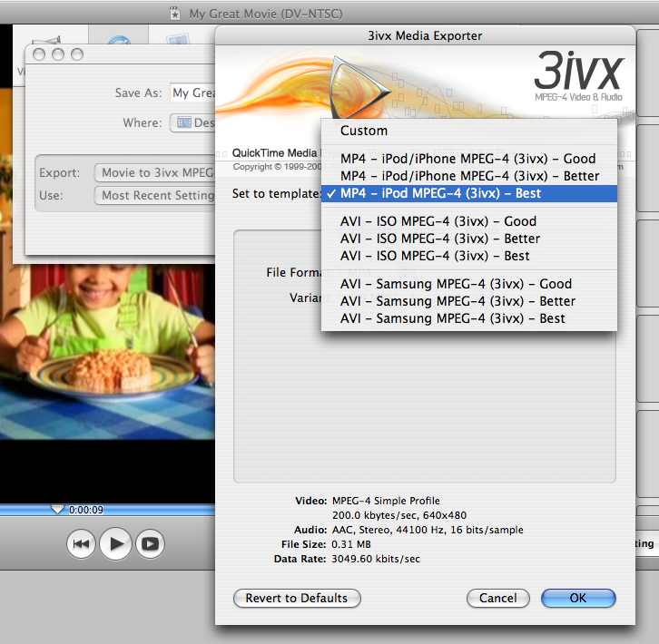Select checked MP4 iPod MPEG-4 (3ivx) Best entry

click(x=469, y=193)
